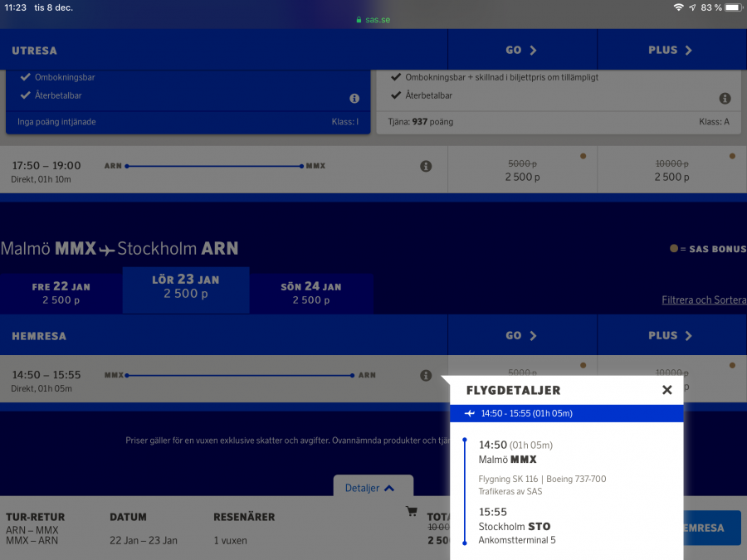Click info icon in blue Go fare card
The height and width of the screenshot is (560, 747).
pyautogui.click(x=354, y=99)
